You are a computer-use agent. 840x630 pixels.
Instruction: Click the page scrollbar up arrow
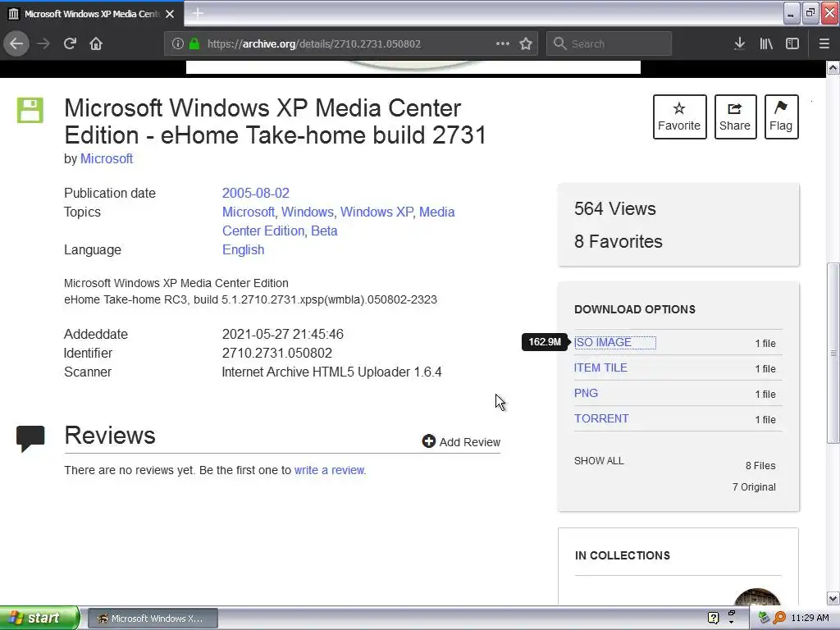click(833, 69)
